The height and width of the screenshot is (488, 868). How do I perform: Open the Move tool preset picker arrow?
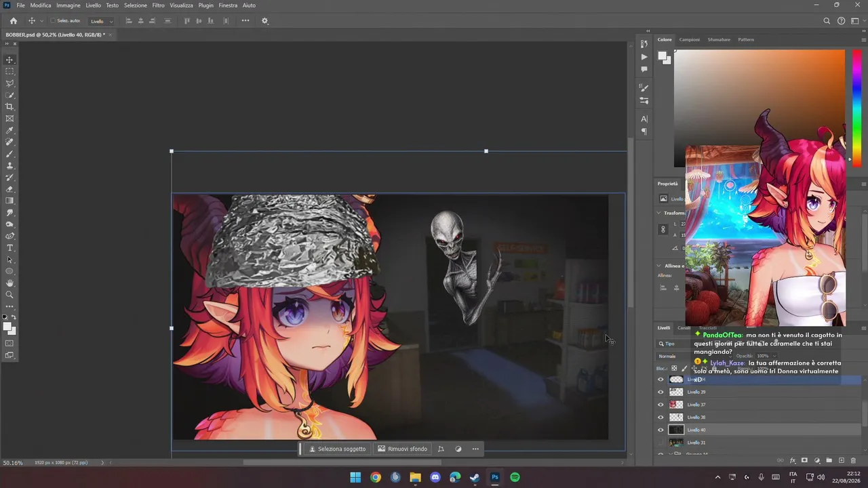pos(41,21)
